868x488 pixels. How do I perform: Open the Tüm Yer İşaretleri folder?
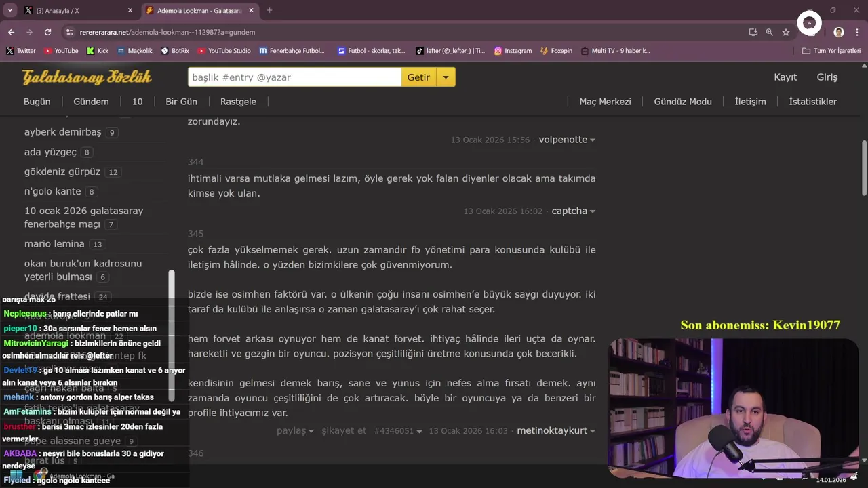coord(831,51)
